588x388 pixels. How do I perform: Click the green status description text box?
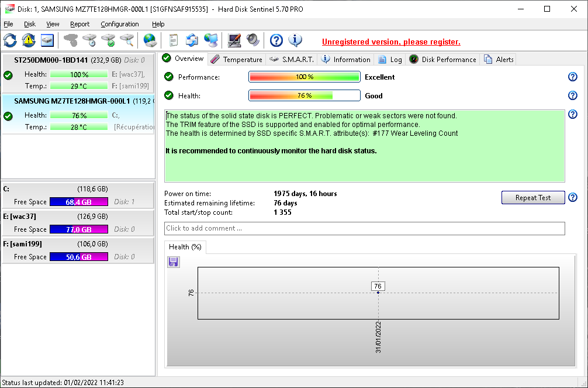365,146
